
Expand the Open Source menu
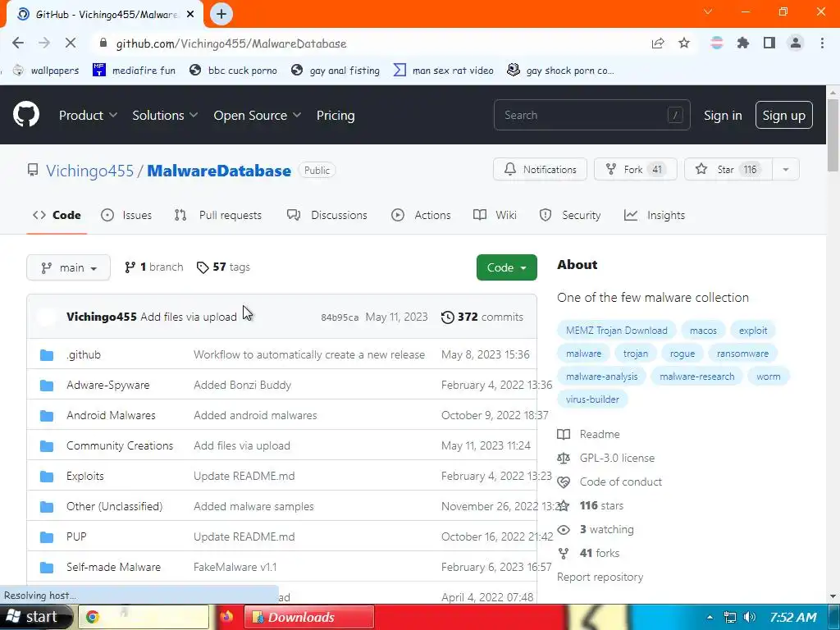(x=257, y=115)
